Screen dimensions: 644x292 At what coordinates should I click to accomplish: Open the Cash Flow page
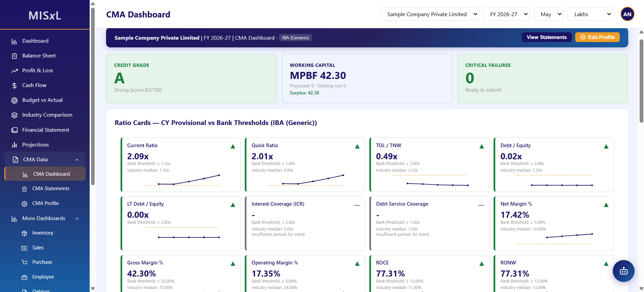(x=45, y=85)
